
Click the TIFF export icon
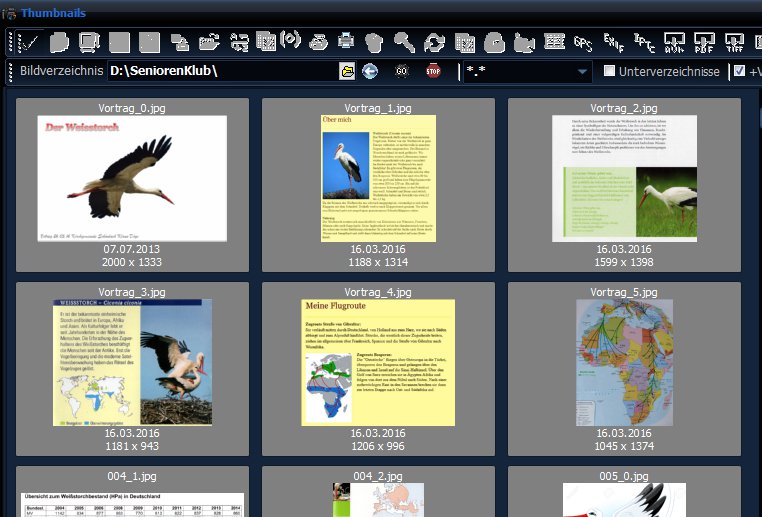pyautogui.click(x=735, y=42)
